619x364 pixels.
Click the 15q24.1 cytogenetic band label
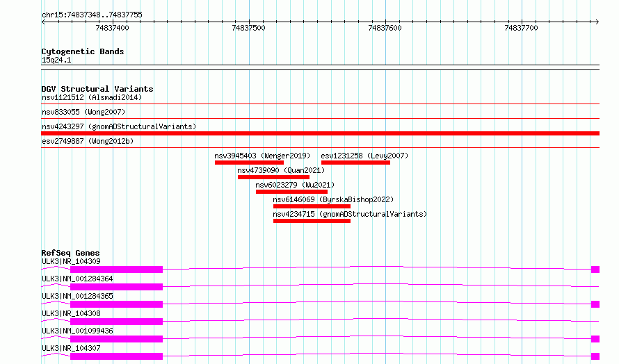tap(56, 60)
